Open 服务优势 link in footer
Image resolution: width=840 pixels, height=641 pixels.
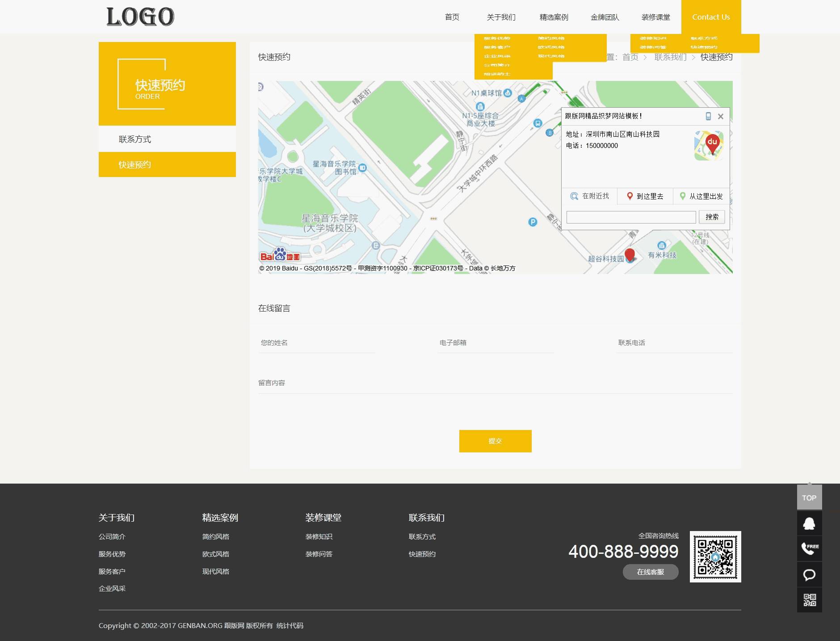point(112,554)
